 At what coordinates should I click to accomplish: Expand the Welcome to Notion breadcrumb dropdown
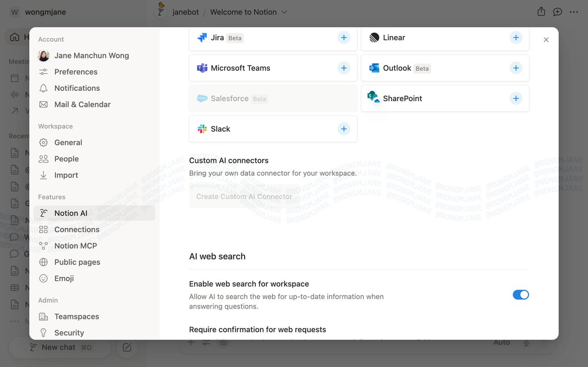285,12
